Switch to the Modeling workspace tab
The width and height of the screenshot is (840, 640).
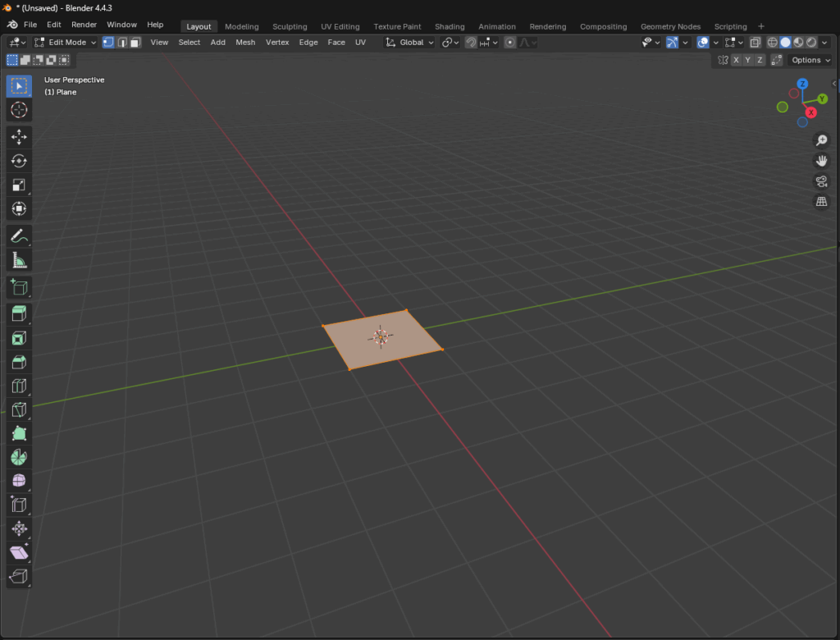click(x=242, y=26)
